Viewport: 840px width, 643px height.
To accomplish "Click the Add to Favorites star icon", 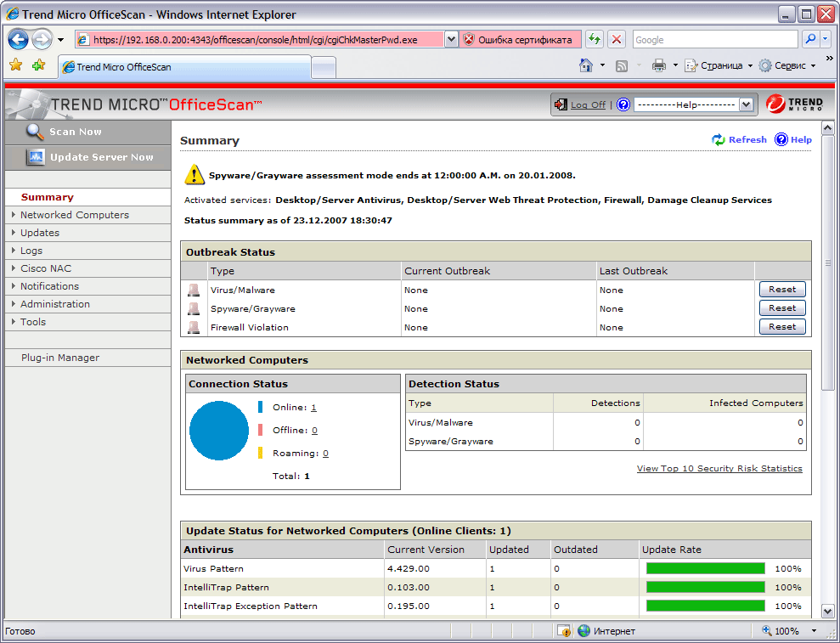I will click(x=38, y=65).
